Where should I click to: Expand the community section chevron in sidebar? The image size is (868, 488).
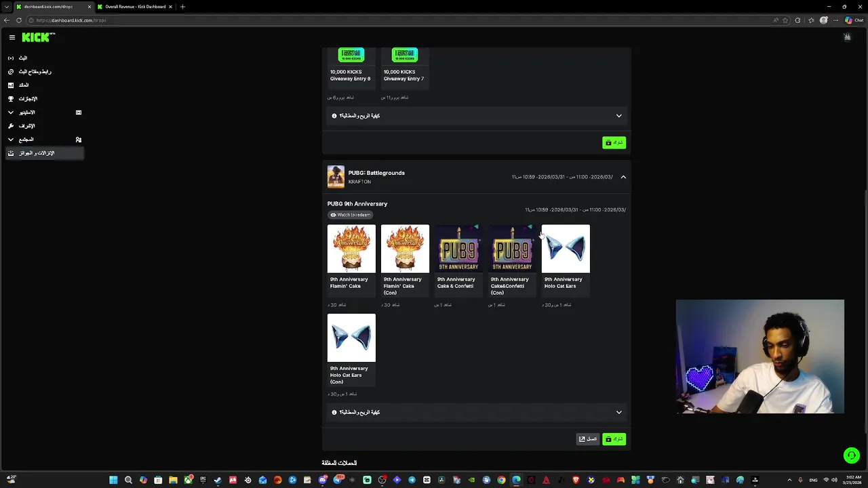[x=10, y=140]
